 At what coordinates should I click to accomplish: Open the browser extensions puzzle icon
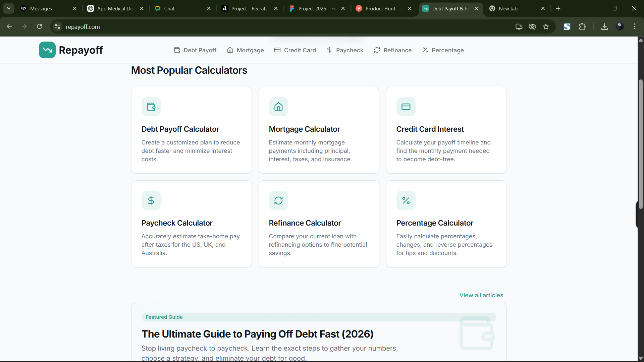point(582,26)
